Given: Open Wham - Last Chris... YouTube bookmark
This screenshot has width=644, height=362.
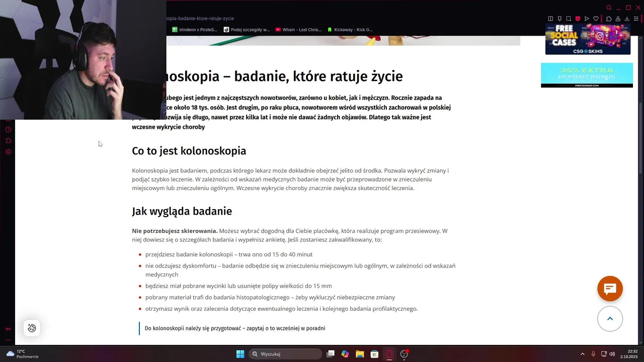Looking at the screenshot, I should click(298, 30).
